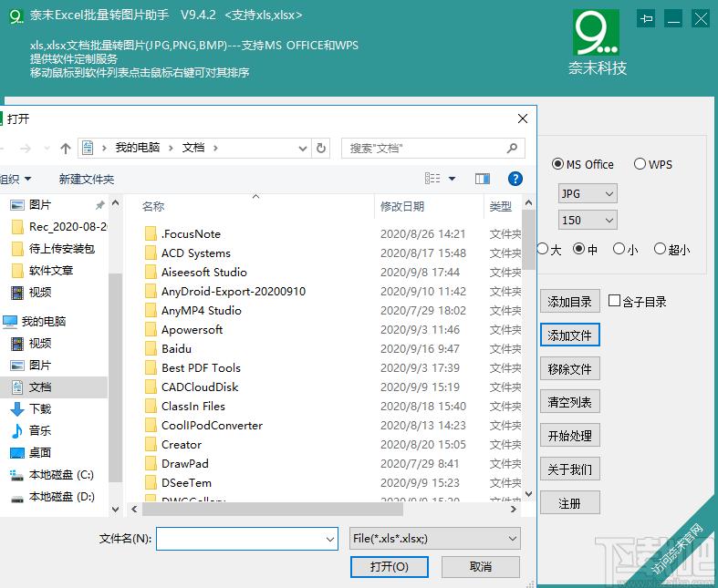Image resolution: width=718 pixels, height=588 pixels.
Task: Open the blue help icon
Action: [x=515, y=179]
